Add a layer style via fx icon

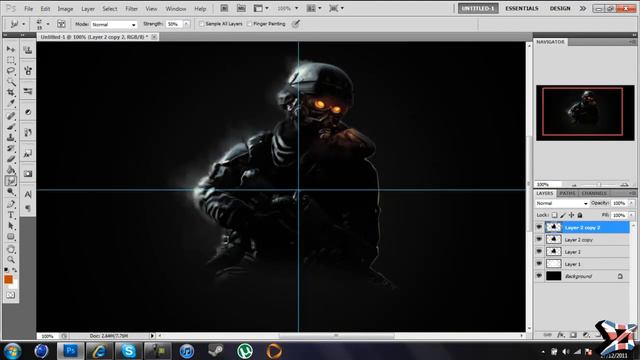[561, 335]
